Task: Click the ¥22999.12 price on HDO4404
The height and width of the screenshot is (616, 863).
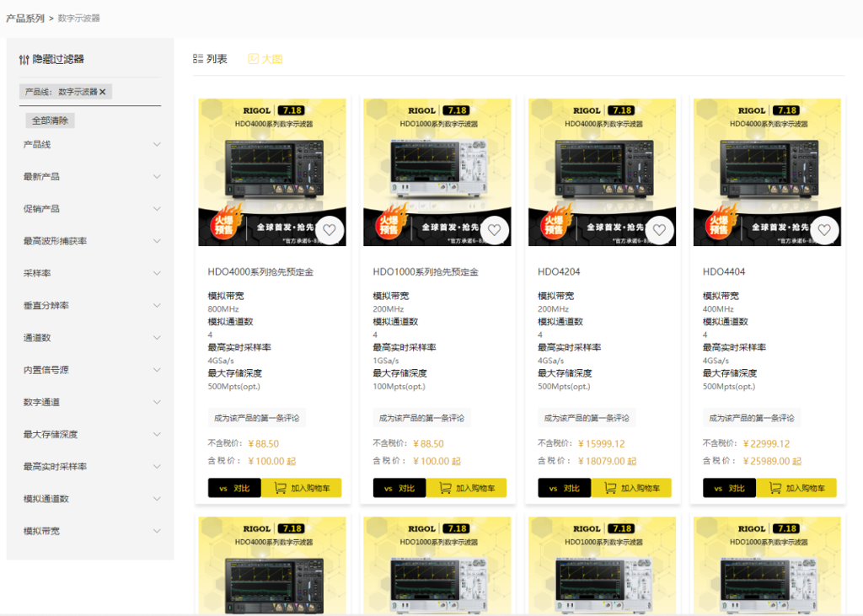Action: click(767, 444)
